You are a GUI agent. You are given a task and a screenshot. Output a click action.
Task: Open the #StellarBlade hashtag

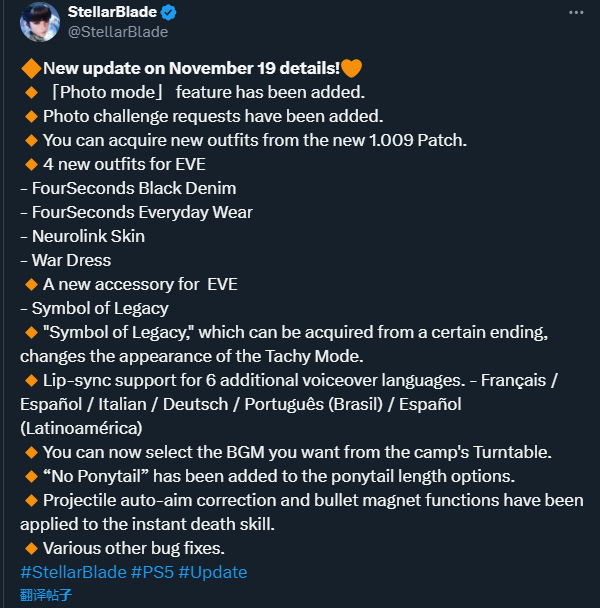point(73,572)
